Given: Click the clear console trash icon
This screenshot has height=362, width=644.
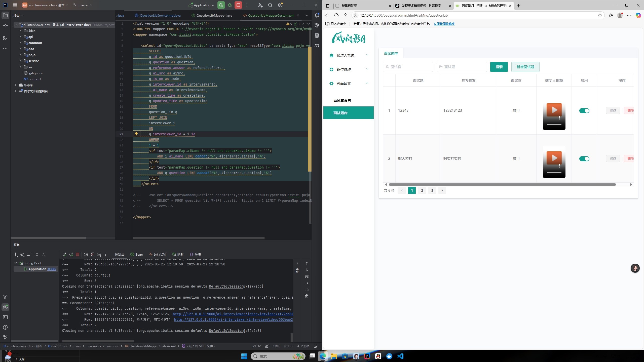Looking at the screenshot, I should (307, 296).
